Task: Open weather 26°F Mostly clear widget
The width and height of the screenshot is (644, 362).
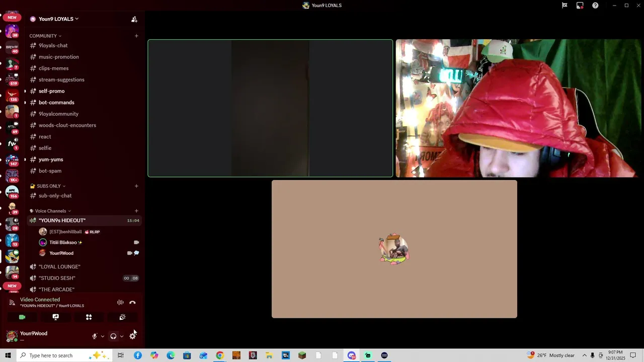Action: coord(551,355)
